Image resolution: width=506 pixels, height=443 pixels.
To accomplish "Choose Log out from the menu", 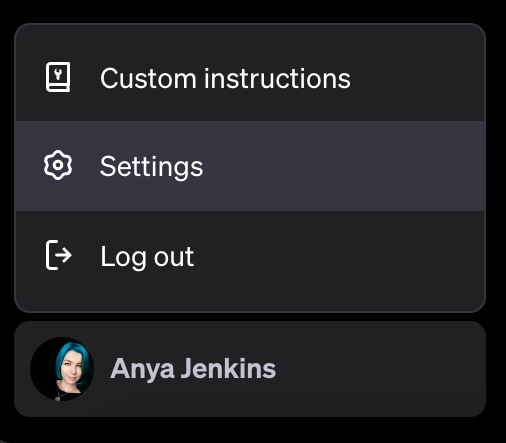I will (x=250, y=256).
